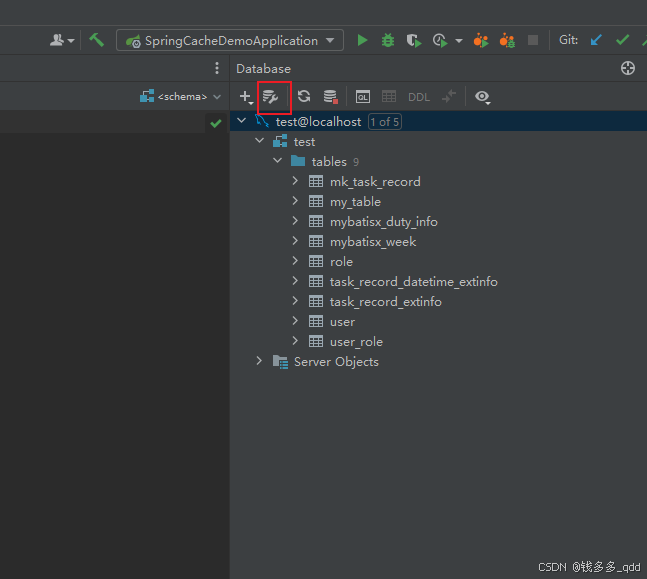647x579 pixels.
Task: Open the <schema> selector dropdown
Action: coord(180,97)
